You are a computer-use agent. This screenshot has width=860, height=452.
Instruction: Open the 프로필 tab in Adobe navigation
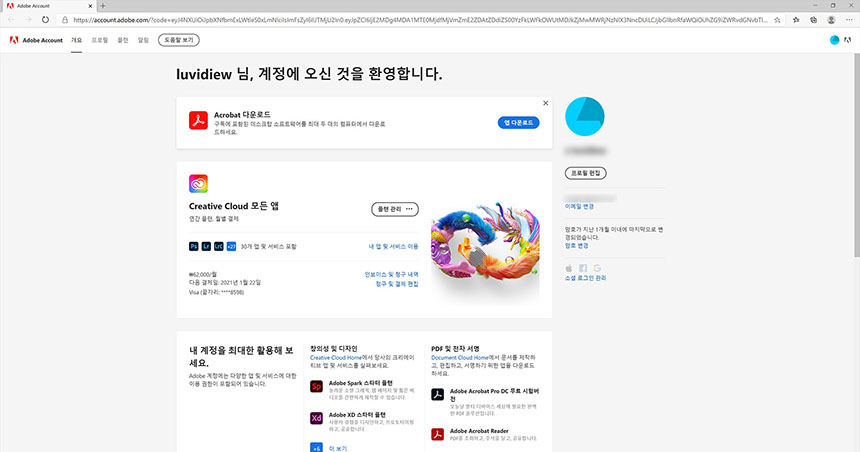point(99,41)
